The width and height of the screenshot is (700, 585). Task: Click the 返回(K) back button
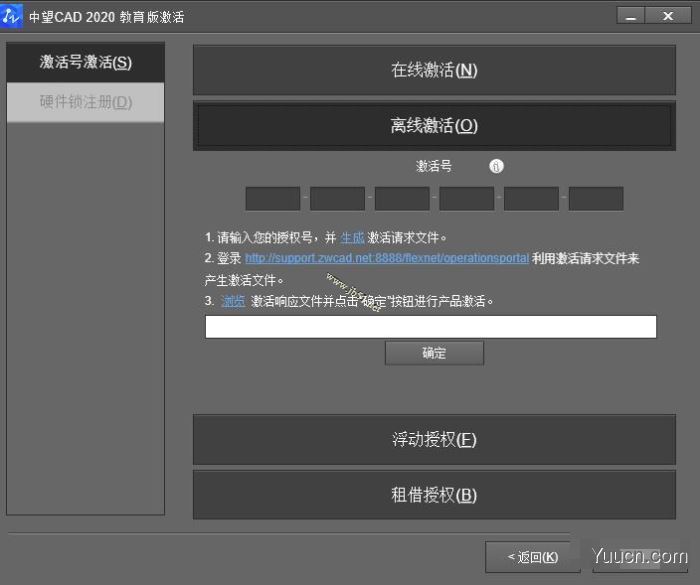[533, 557]
